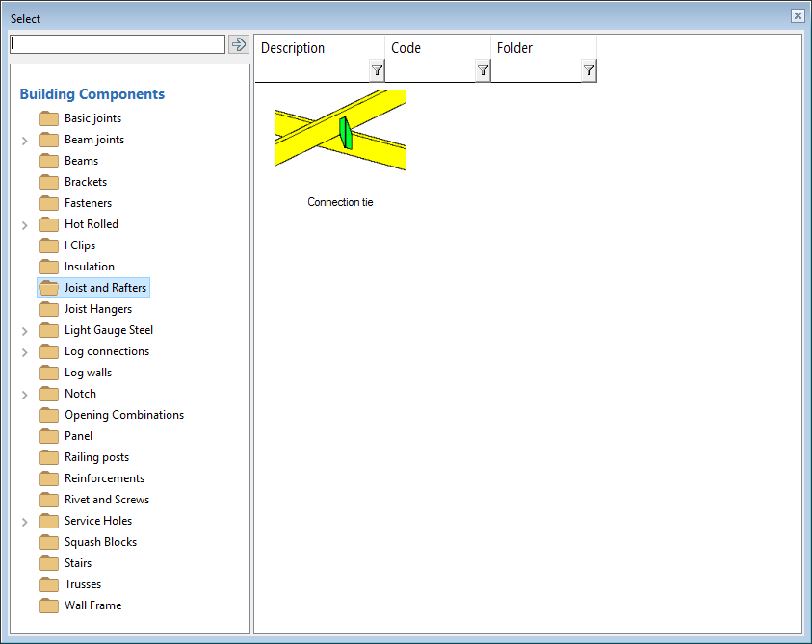Click into the search text field

(x=117, y=44)
